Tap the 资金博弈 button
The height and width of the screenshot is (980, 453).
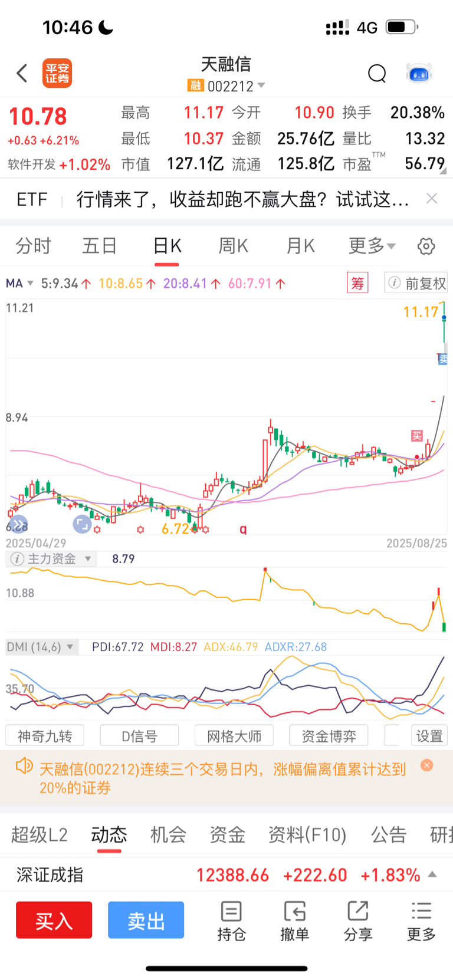click(329, 736)
